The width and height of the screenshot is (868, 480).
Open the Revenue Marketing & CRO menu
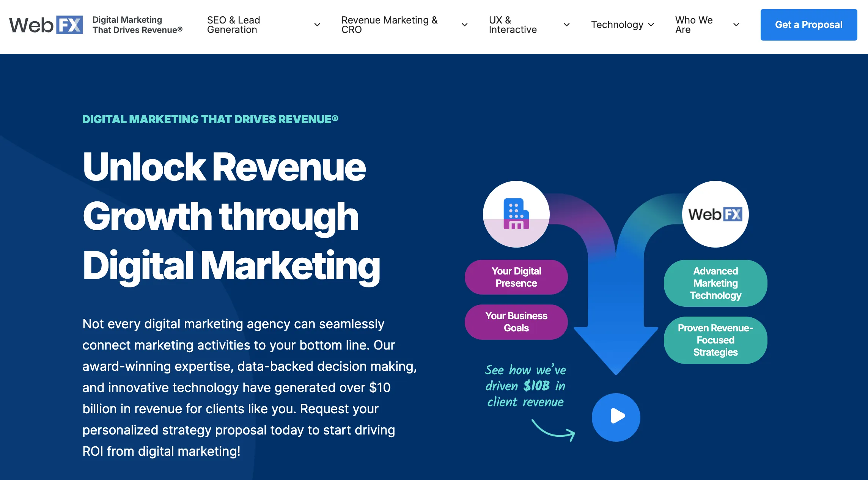[389, 25]
